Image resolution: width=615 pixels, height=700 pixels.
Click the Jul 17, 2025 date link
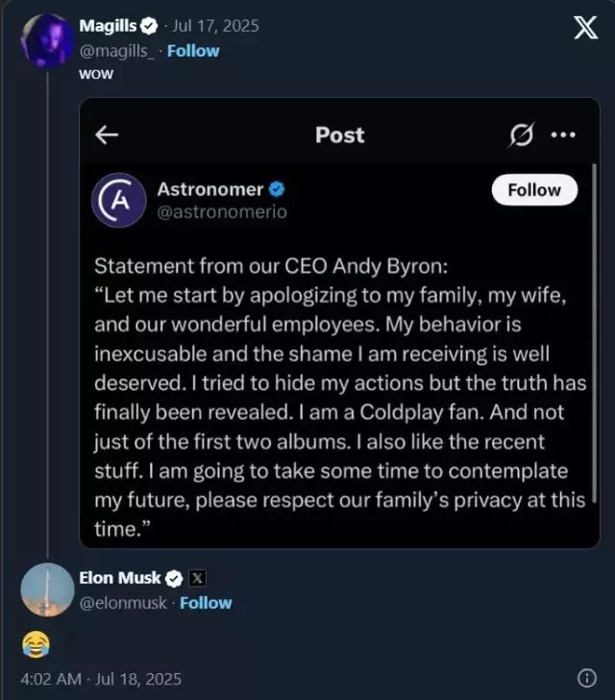point(217,26)
